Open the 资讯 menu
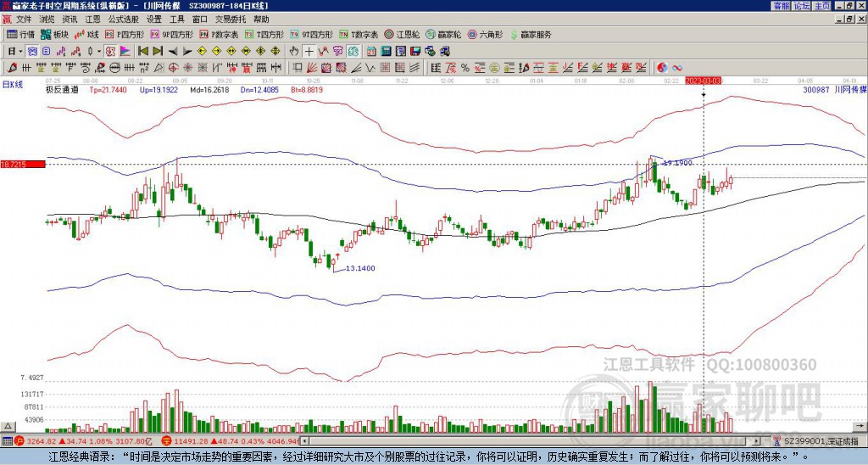868x465 pixels. (x=70, y=20)
